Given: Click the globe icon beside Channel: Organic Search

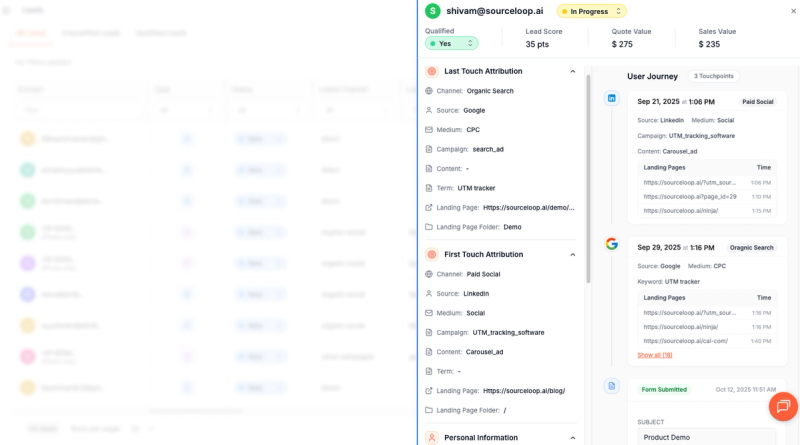Looking at the screenshot, I should [429, 91].
